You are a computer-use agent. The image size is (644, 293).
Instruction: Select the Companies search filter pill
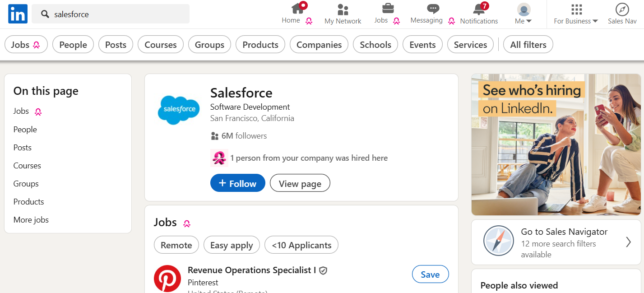click(x=319, y=45)
